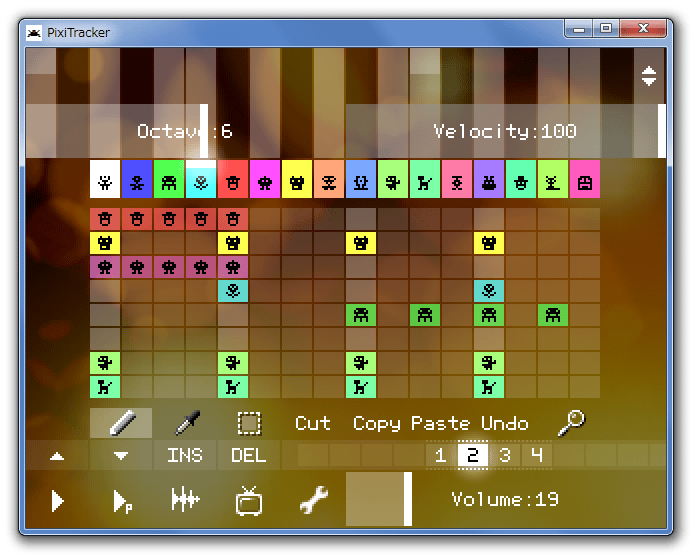Select the Pencil draw tool

click(x=121, y=423)
